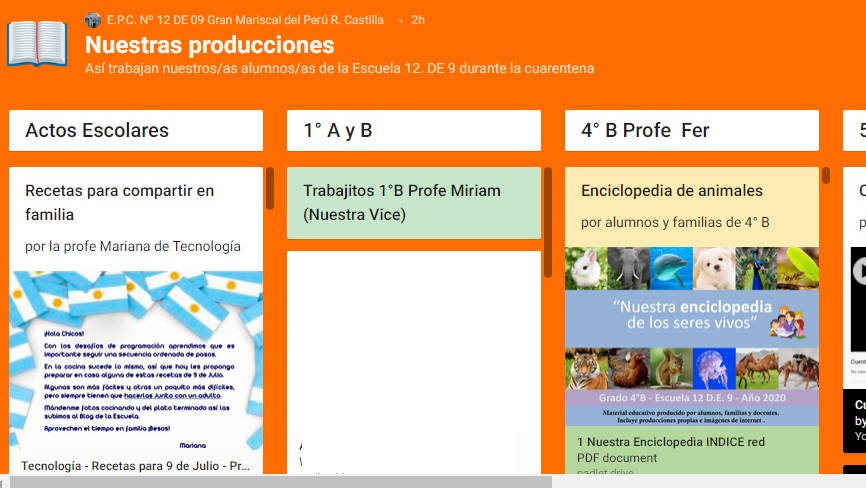Click the school profile avatar icon
Viewport: 866px width, 494px height.
(x=93, y=20)
